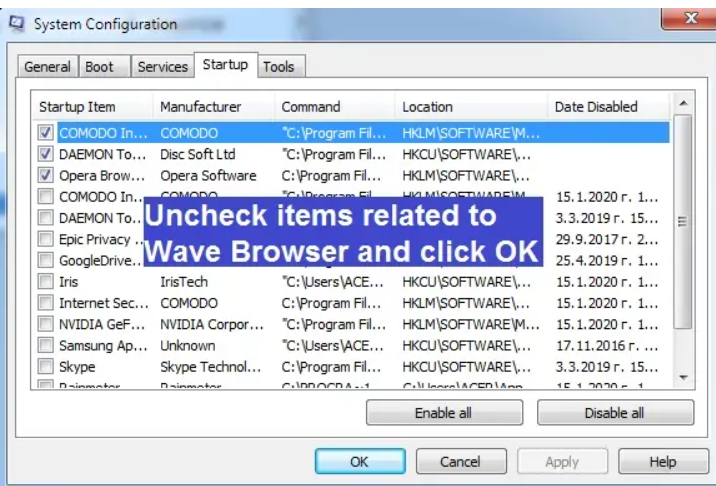This screenshot has width=716, height=486.
Task: Click the '17.11.2016' date disabled cell
Action: [607, 346]
